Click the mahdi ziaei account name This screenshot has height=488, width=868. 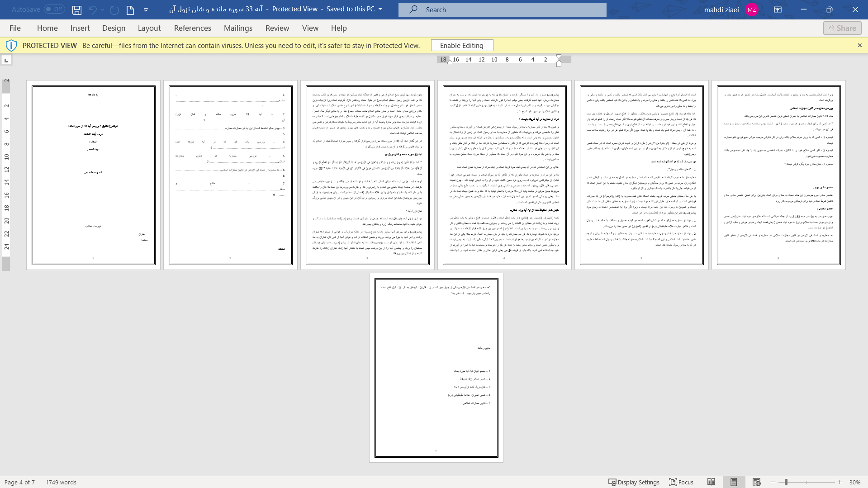click(x=721, y=9)
